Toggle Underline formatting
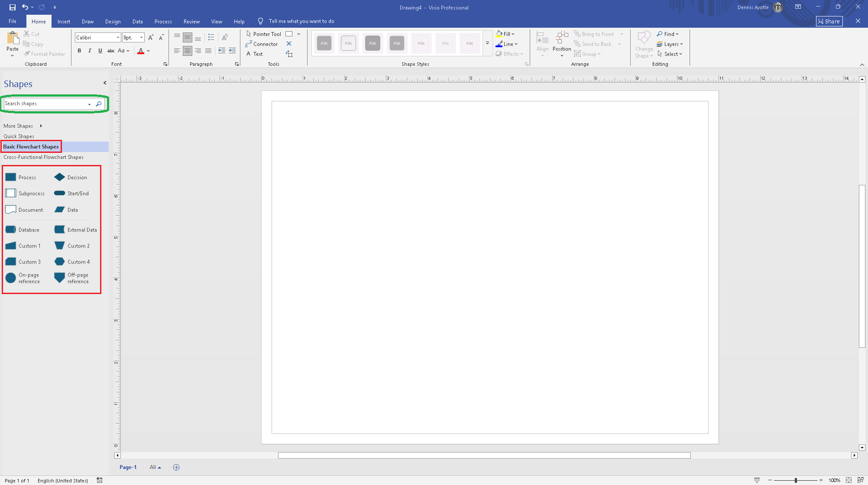This screenshot has width=868, height=485. coord(100,51)
